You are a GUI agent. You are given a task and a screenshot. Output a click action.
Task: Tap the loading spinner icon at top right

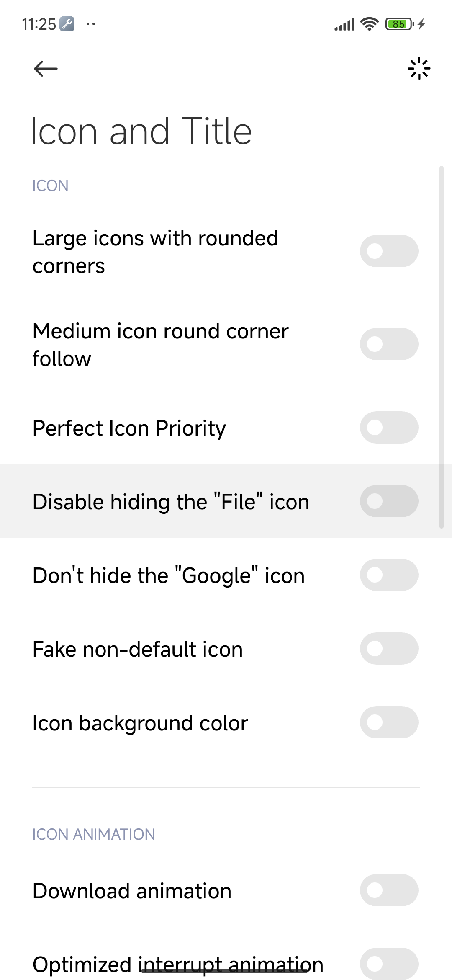coord(419,69)
